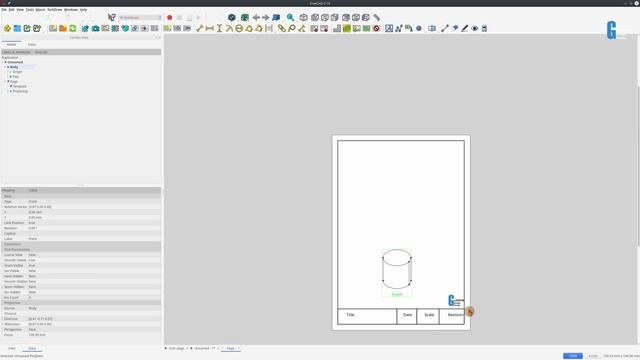Viewport: 640px width, 360px height.
Task: Add centerline between faces icon
Action: click(432, 28)
